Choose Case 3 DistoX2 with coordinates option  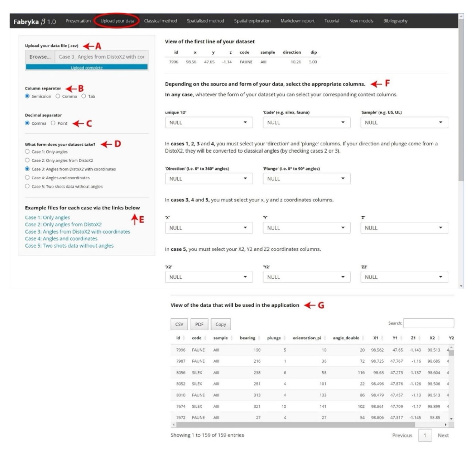coord(27,169)
